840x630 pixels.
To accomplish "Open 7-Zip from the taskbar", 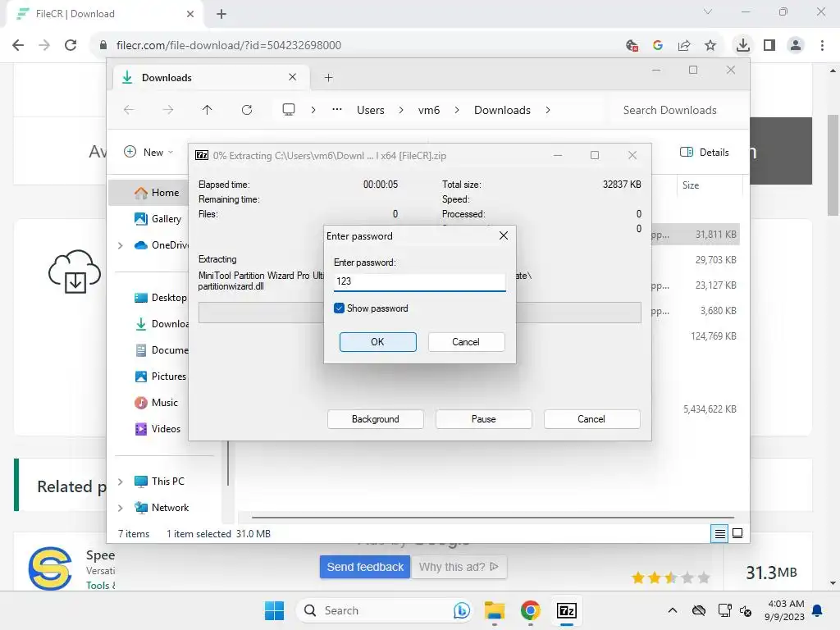I will point(566,610).
